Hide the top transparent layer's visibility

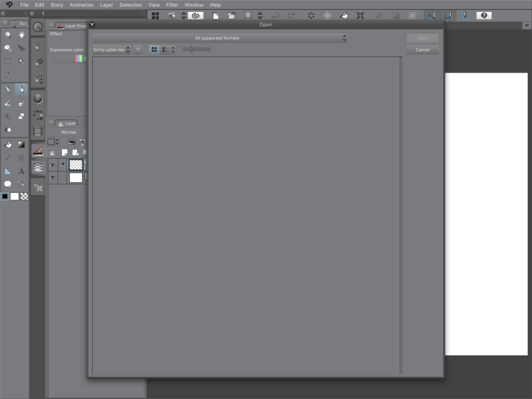53,165
